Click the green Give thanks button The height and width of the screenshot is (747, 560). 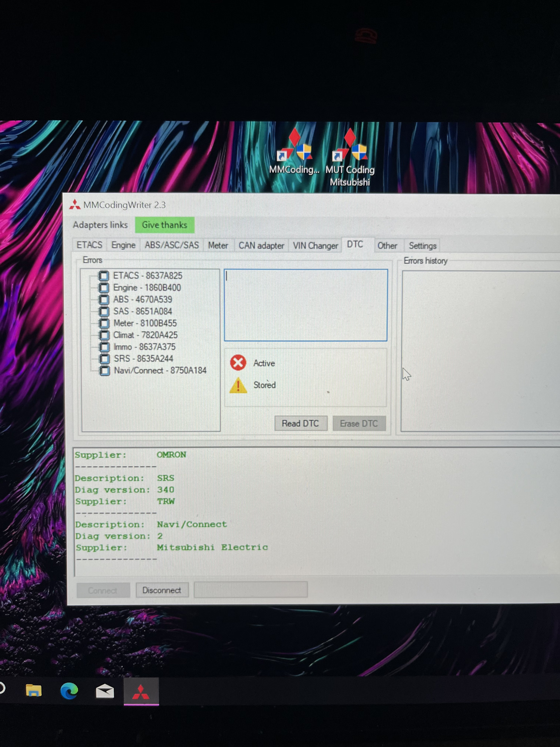[x=164, y=225]
